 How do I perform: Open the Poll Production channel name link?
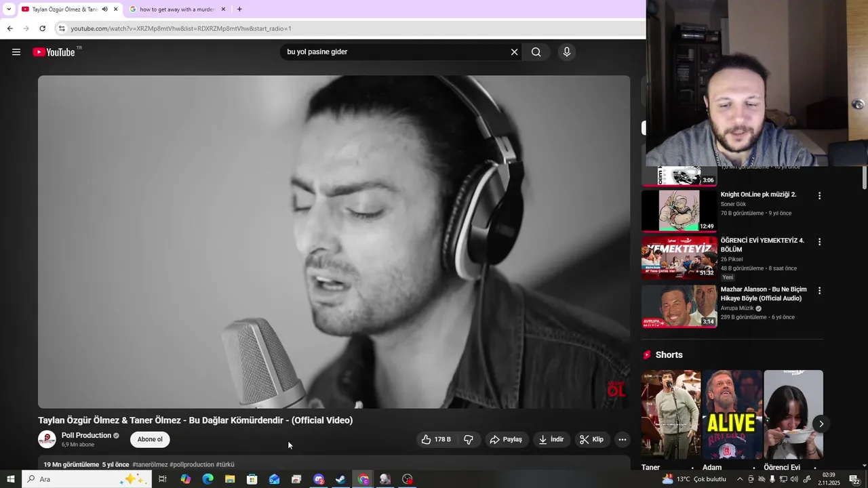[86, 436]
